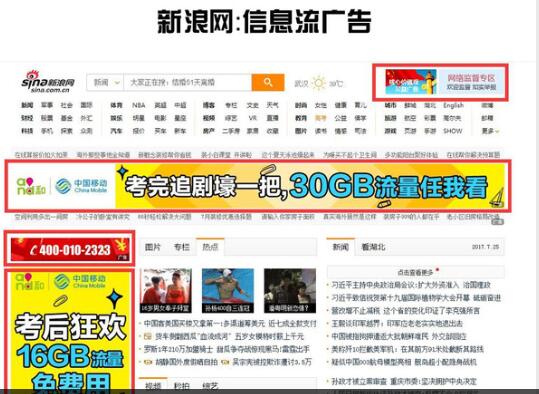Open headline 中国客美国买楼又拿第一

point(230,324)
